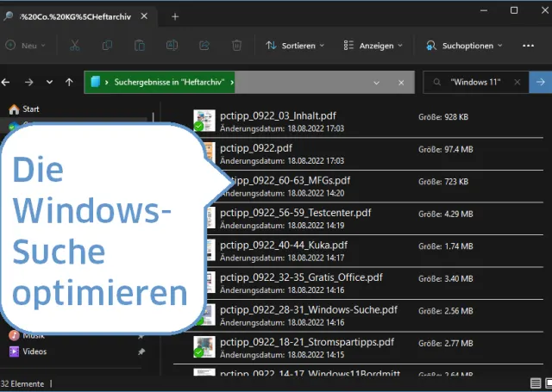The width and height of the screenshot is (552, 392).
Task: Click the Neu (new item) button
Action: (26, 46)
